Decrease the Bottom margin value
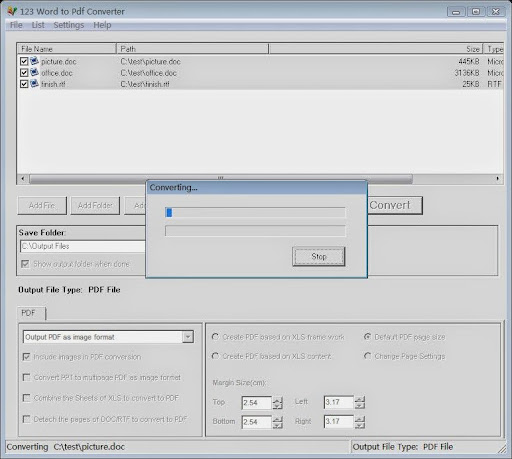The image size is (512, 459). [277, 425]
